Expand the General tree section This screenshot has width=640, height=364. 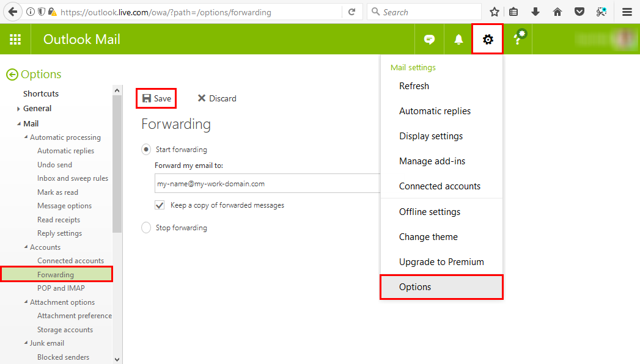18,109
